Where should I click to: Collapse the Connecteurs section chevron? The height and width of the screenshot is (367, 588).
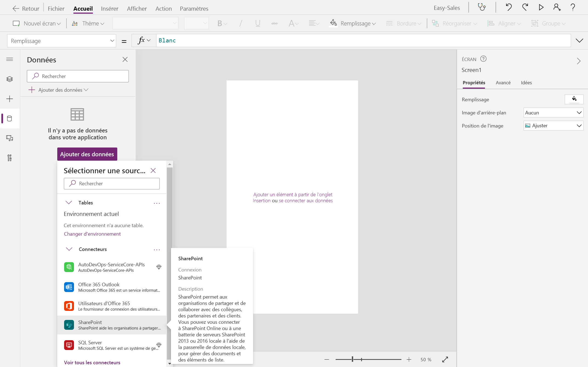(x=69, y=249)
